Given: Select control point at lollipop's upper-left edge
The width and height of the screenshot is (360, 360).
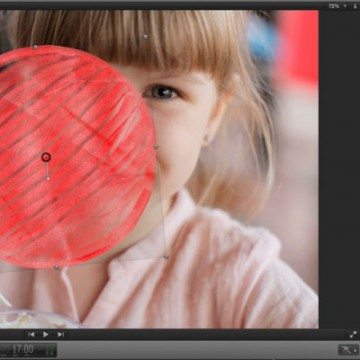Looking at the screenshot, I should (35, 47).
